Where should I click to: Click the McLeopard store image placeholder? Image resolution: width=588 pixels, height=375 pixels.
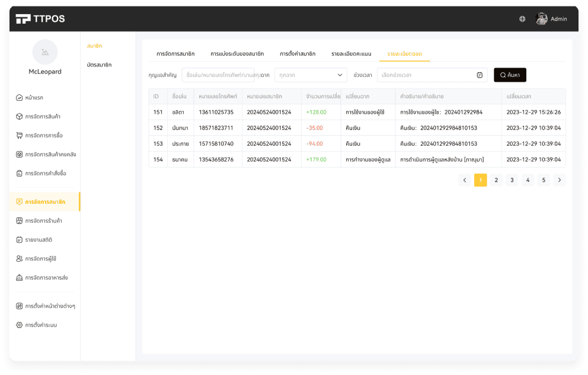pos(45,52)
